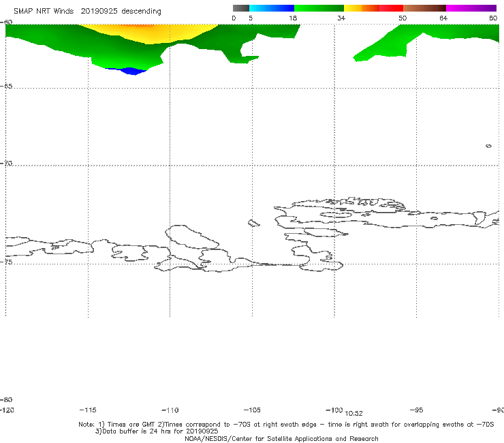
Task: Click the '50' label under the color bar
Action: click(403, 18)
